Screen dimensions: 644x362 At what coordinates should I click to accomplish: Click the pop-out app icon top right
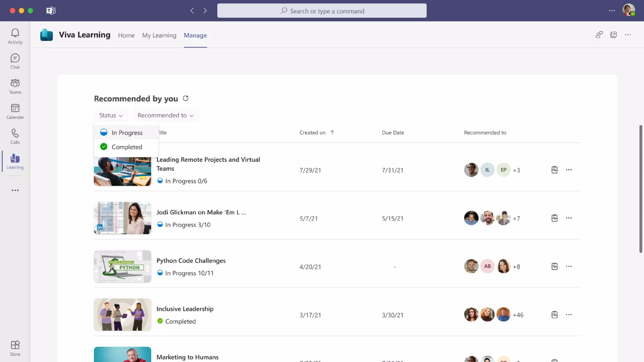(613, 35)
